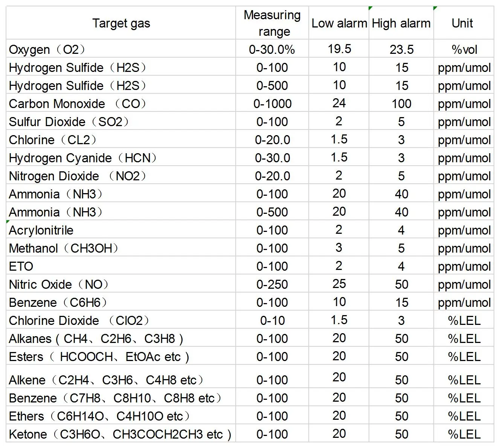Click the Low alarm column header
This screenshot has height=448, width=500.
339,23
